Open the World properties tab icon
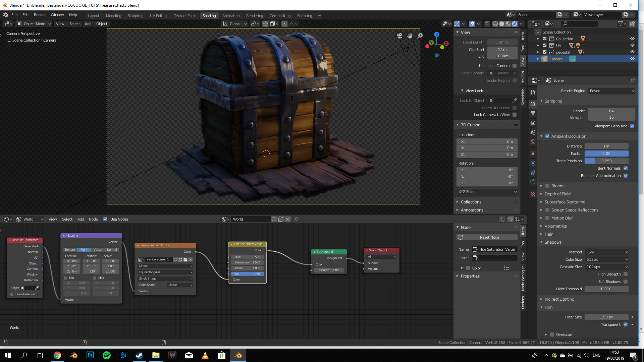This screenshot has width=644, height=362. pos(533,142)
